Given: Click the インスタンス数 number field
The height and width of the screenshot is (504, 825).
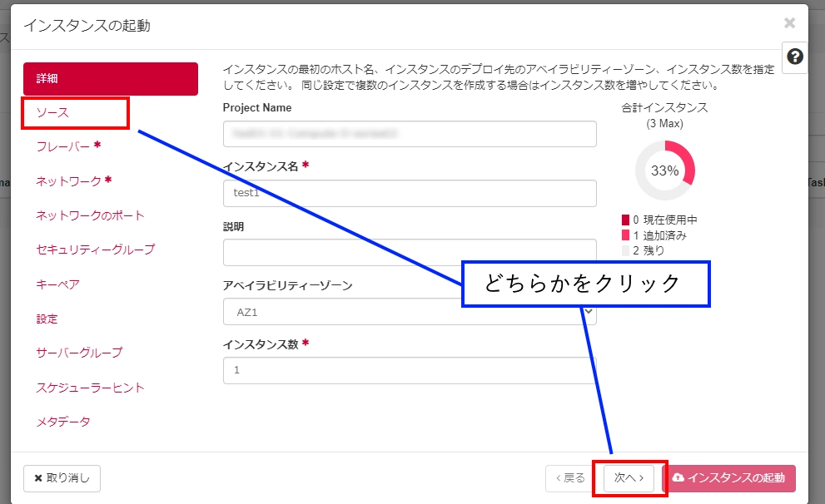Looking at the screenshot, I should 410,370.
